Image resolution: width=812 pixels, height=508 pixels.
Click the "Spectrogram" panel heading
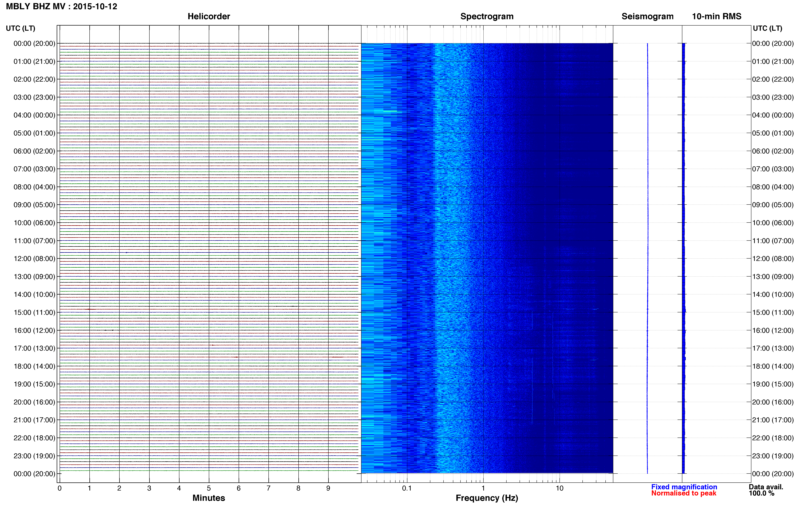pos(487,16)
